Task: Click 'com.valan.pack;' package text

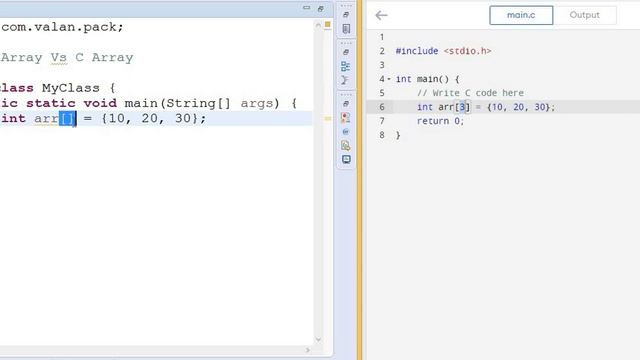Action: (62, 27)
